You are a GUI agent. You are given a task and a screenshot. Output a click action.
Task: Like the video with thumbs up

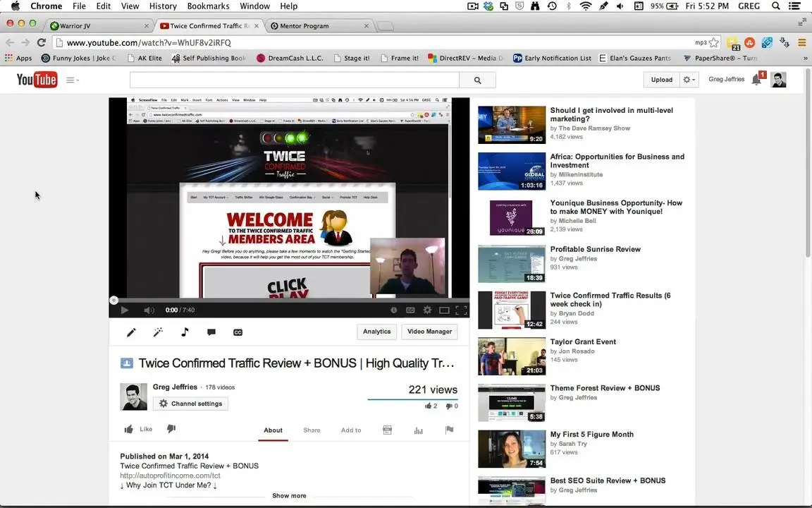138,429
